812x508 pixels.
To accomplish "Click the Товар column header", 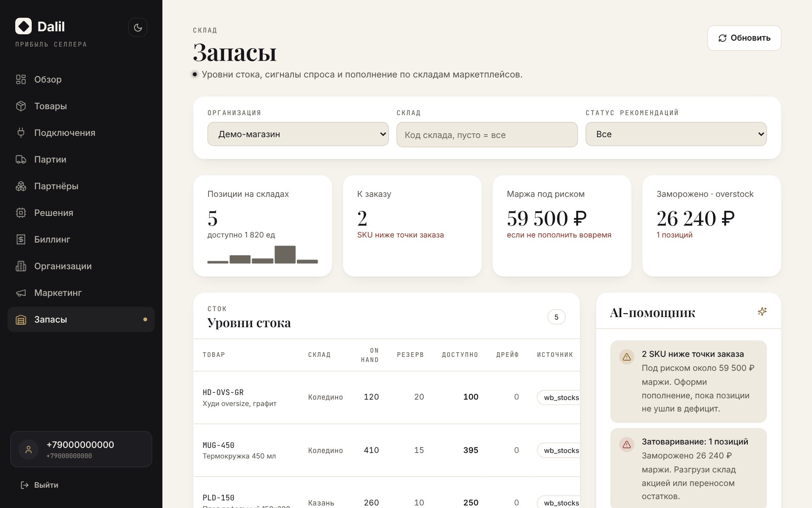I will tap(214, 355).
